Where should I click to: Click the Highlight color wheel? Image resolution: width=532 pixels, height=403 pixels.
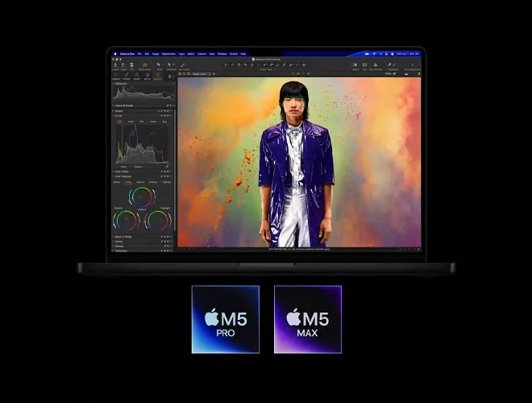tap(158, 220)
